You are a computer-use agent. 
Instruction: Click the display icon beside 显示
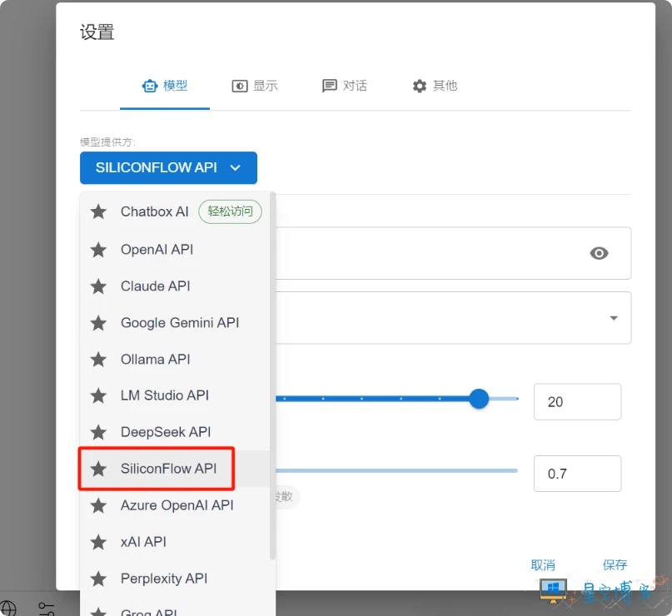pos(240,86)
